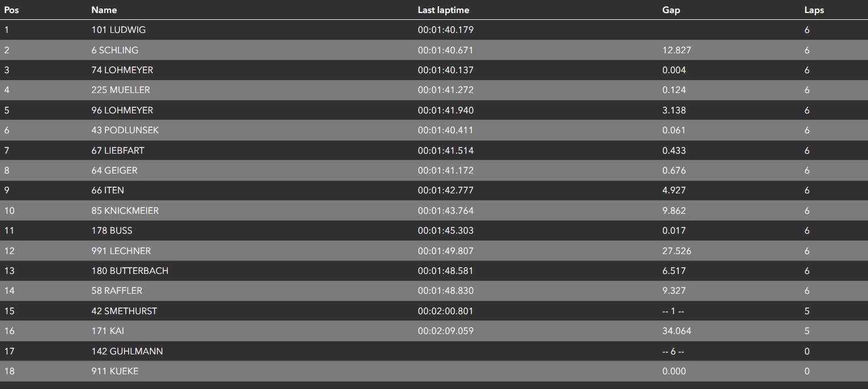Click on 225 MUELLER name

pos(121,90)
